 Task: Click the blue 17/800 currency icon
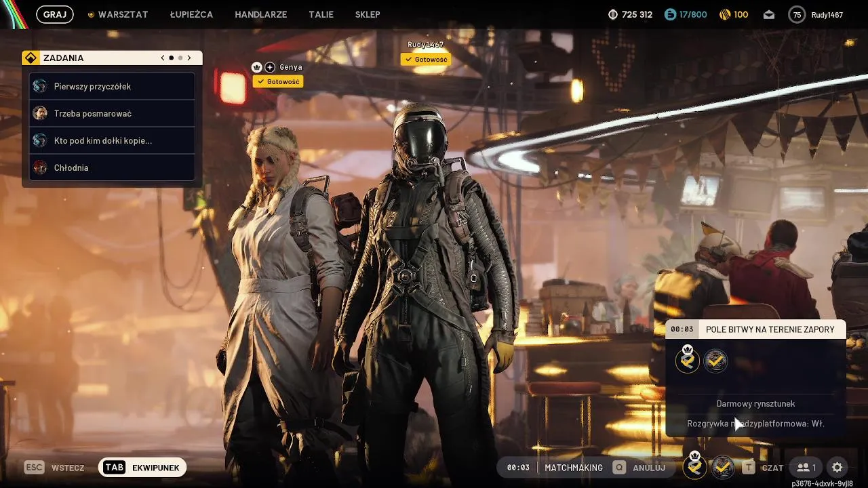[x=670, y=14]
